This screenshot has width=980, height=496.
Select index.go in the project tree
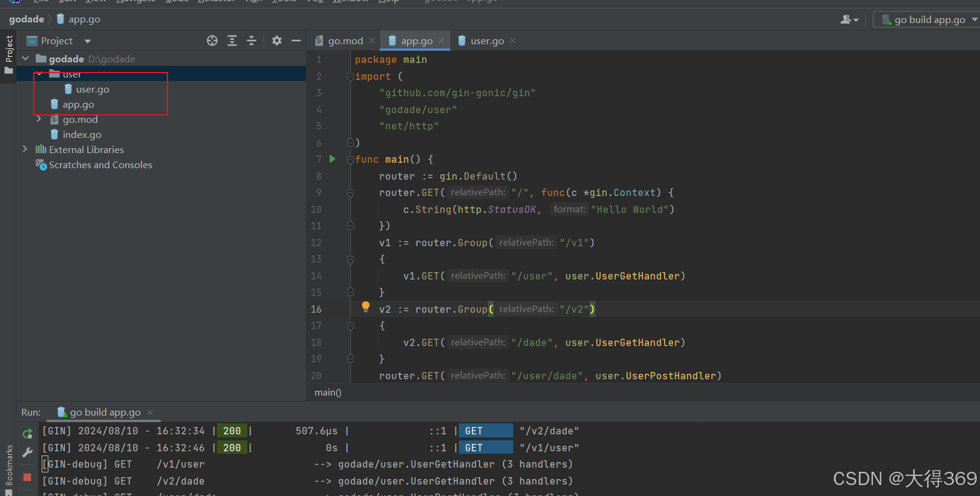click(x=82, y=134)
